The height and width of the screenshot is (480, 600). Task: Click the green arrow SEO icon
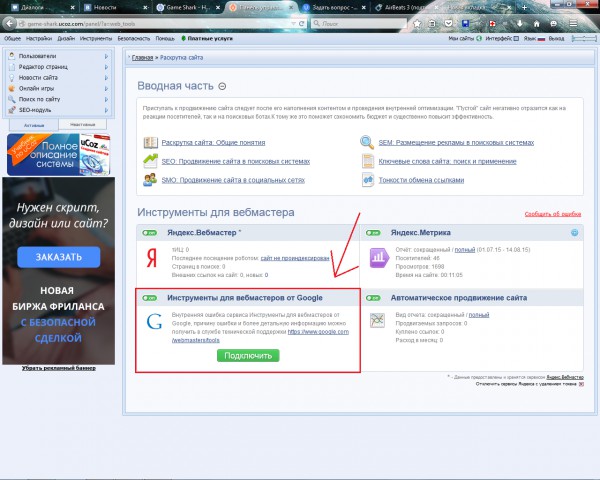click(x=150, y=161)
